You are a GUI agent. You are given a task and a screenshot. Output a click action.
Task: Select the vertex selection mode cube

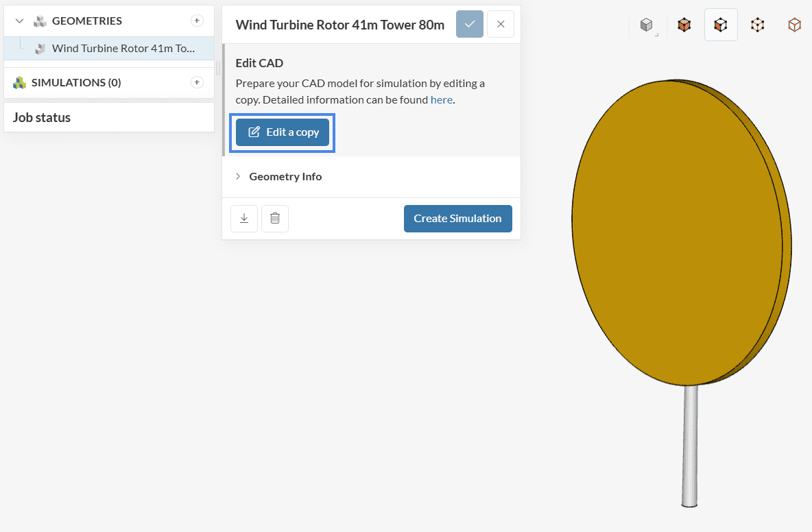point(793,25)
